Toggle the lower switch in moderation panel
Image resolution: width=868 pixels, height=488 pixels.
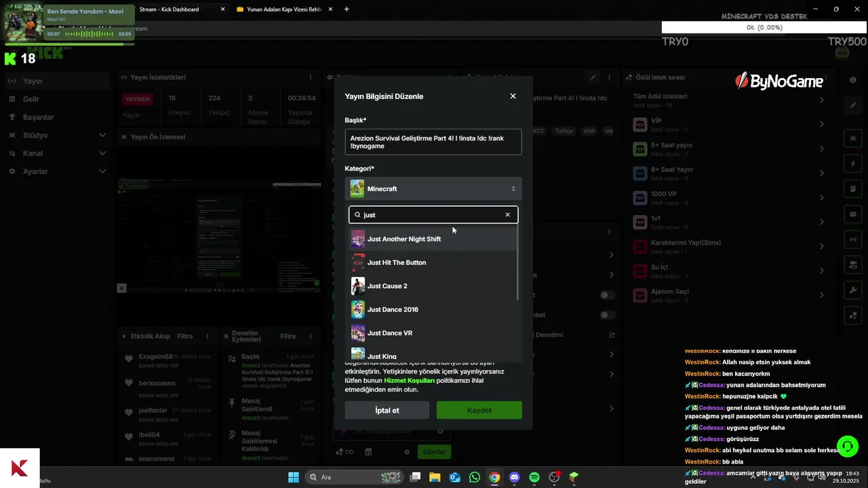[x=608, y=315]
